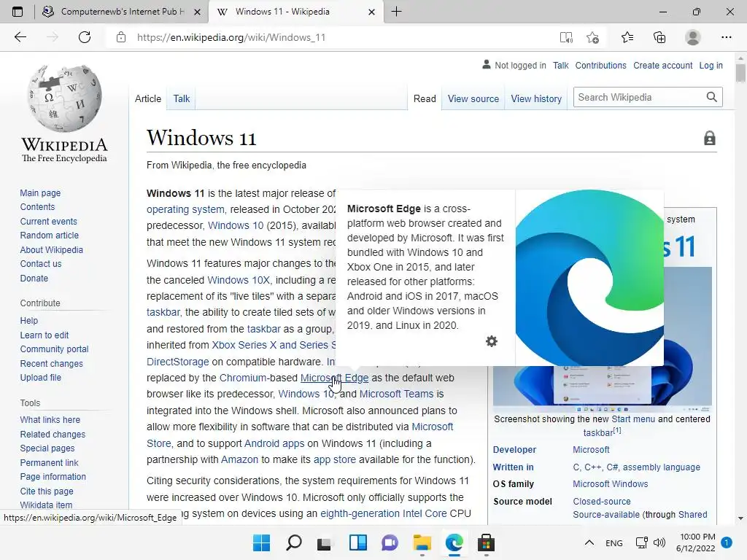This screenshot has height=560, width=747.
Task: Open the View source tab
Action: pyautogui.click(x=473, y=98)
